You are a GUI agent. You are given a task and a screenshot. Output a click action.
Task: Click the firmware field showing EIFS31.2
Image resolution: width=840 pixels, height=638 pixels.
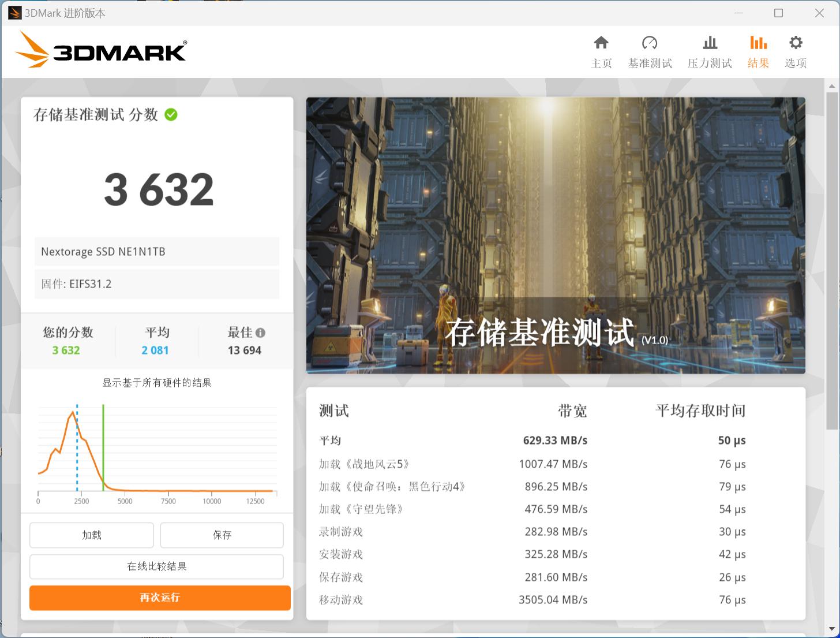[x=156, y=283]
